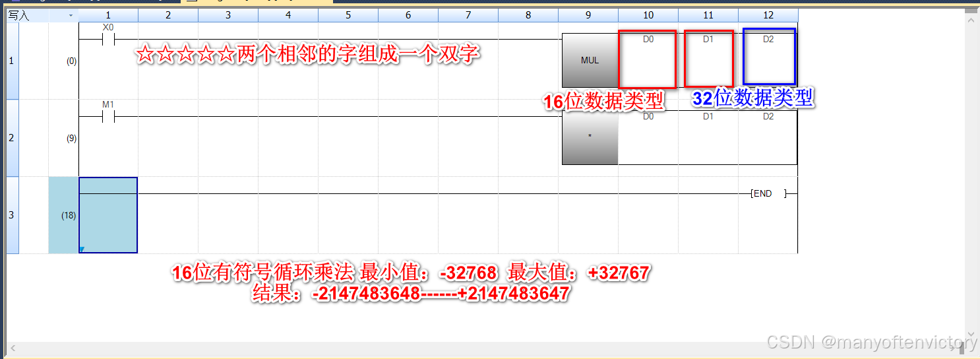Select column header 1
Screen dimensions: 980x359
pos(108,15)
